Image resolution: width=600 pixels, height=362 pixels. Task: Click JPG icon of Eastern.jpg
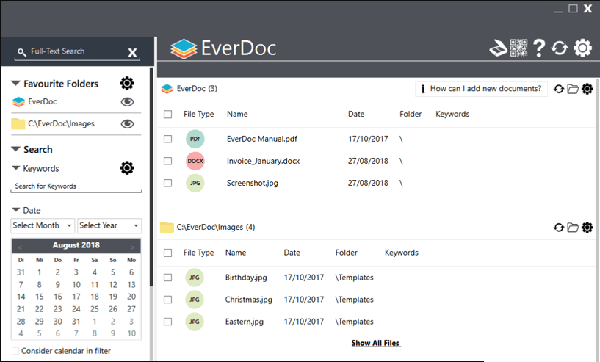pos(194,321)
